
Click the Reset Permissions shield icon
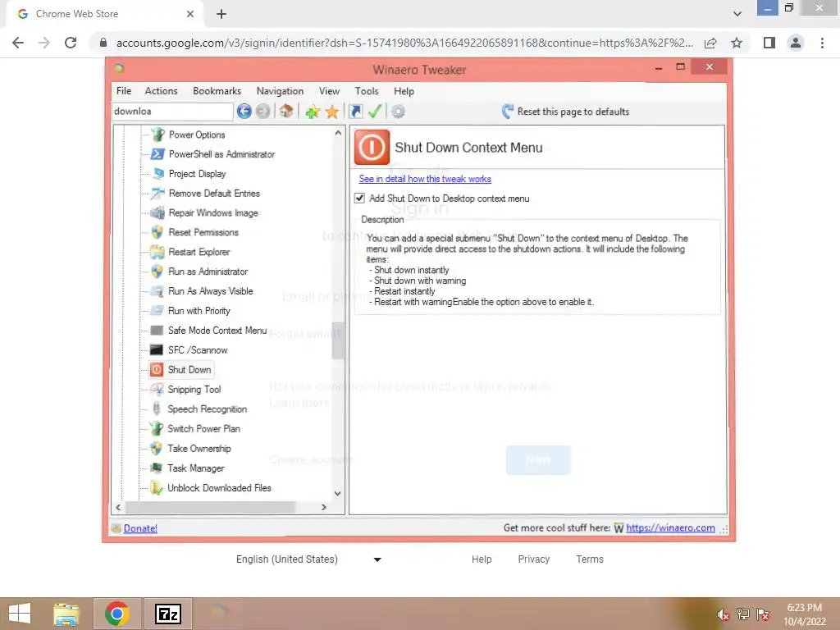(x=157, y=232)
